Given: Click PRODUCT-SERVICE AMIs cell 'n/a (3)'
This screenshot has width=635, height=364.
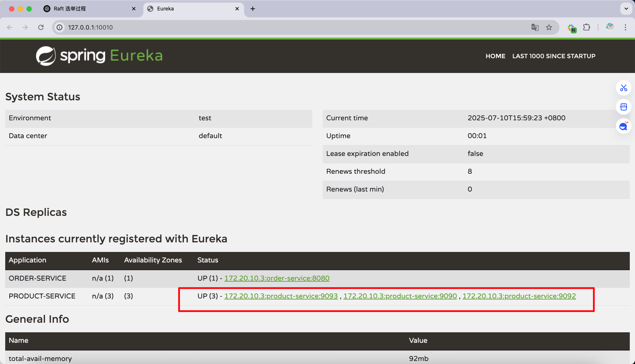Looking at the screenshot, I should pyautogui.click(x=103, y=296).
